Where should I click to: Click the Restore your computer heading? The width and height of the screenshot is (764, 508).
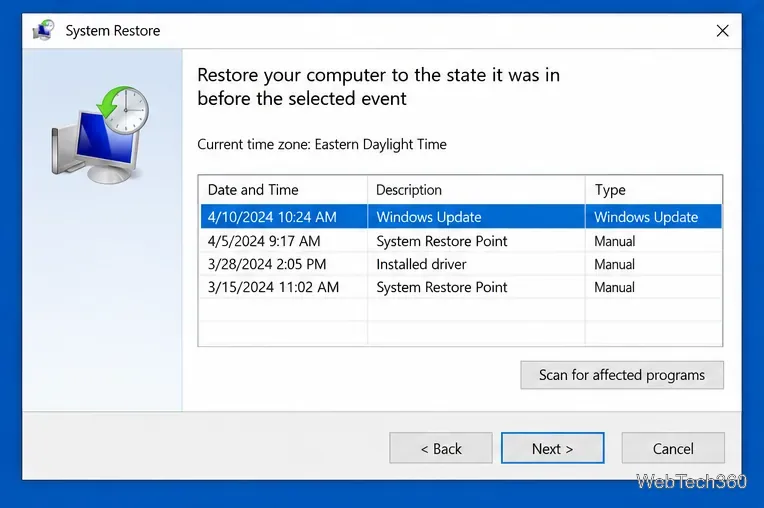coord(379,87)
